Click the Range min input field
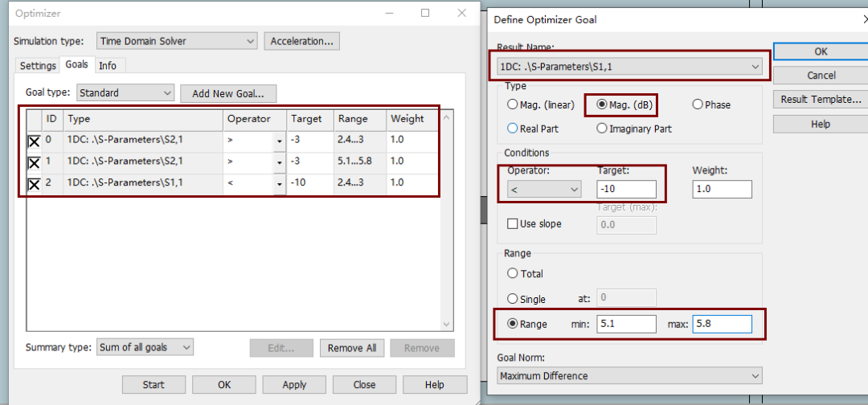This screenshot has width=868, height=405. [627, 324]
